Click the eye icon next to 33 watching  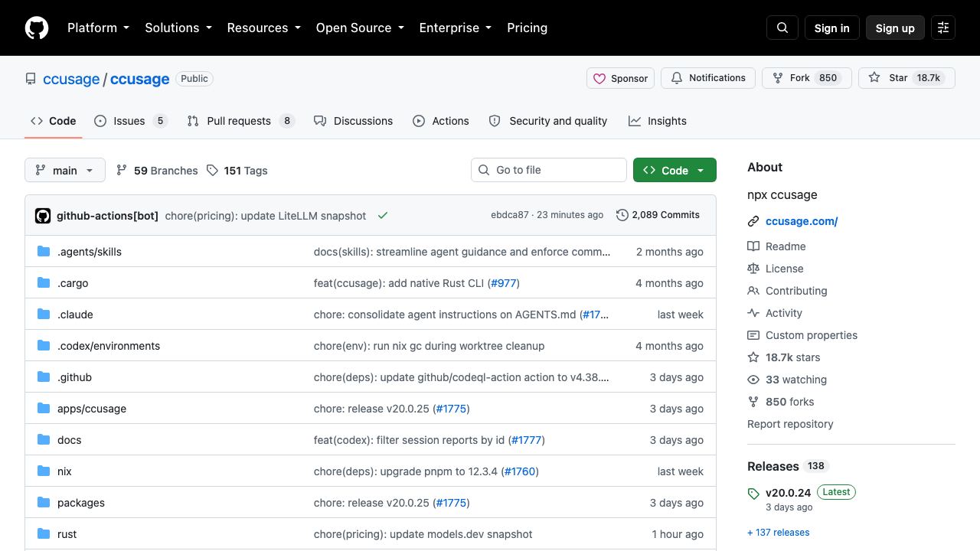coord(753,380)
